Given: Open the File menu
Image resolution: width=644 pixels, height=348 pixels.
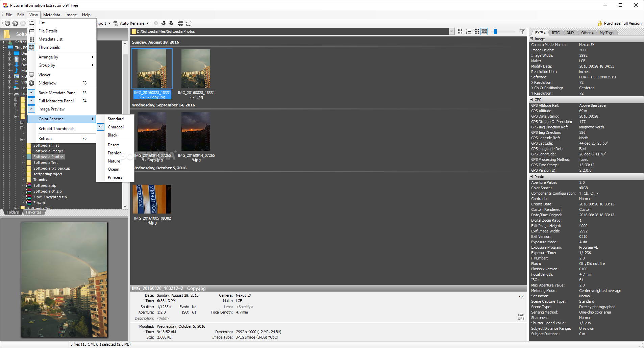Looking at the screenshot, I should pos(9,15).
